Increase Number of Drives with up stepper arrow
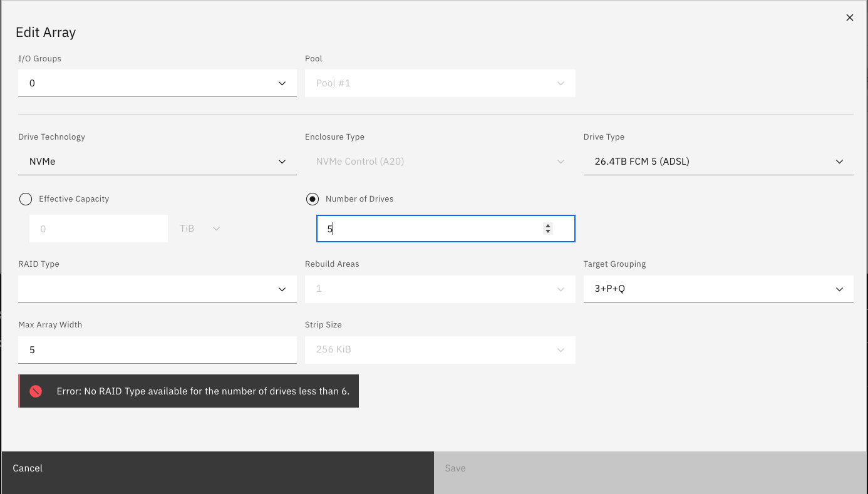Viewport: 868px width, 494px height. pyautogui.click(x=548, y=225)
